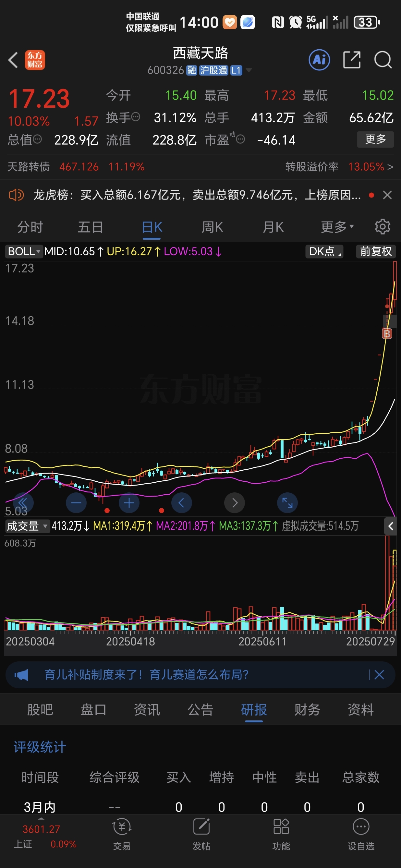Screen dimensions: 401x868
Task: Switch to 五日 chart tab
Action: [90, 226]
